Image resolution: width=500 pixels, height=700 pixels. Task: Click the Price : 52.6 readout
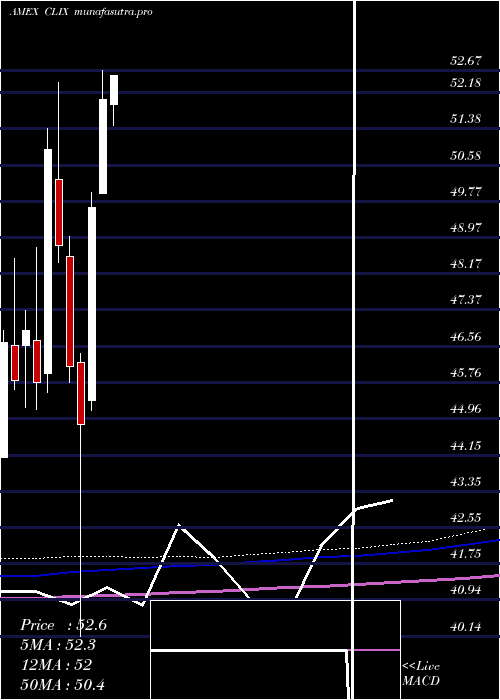pyautogui.click(x=63, y=625)
